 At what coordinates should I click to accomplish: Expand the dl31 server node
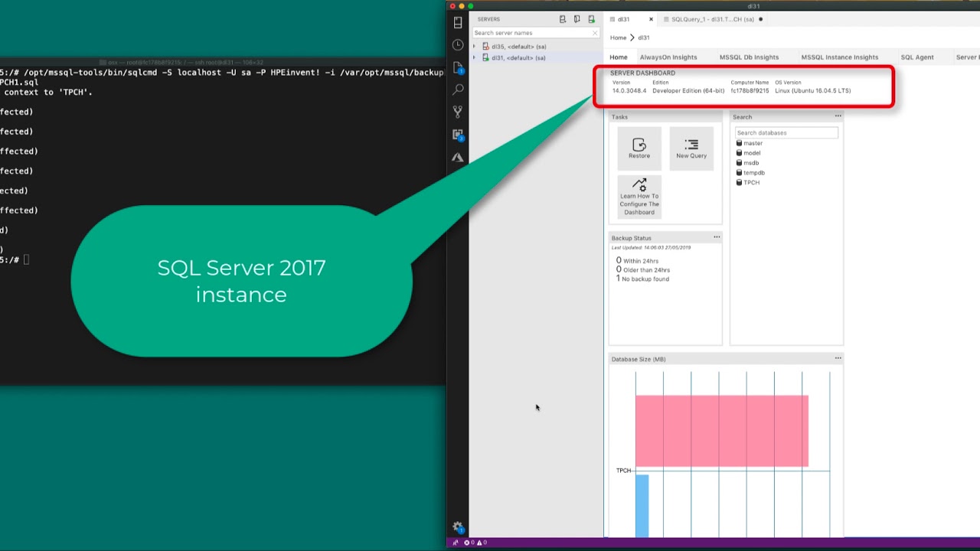click(x=475, y=57)
